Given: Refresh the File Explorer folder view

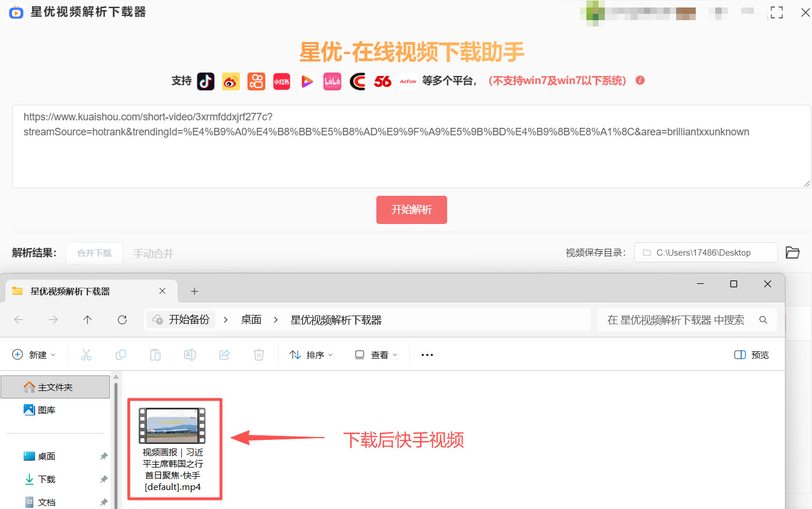Looking at the screenshot, I should 122,320.
